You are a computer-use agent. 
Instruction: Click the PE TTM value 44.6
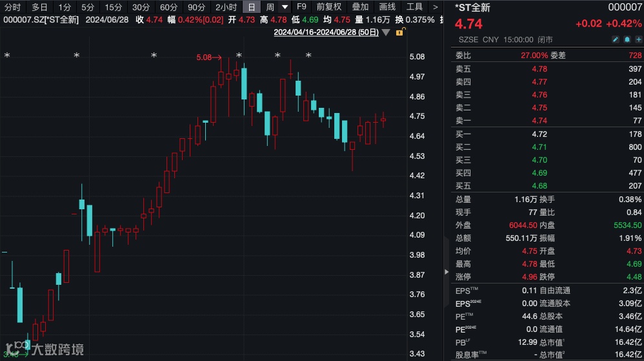529,316
